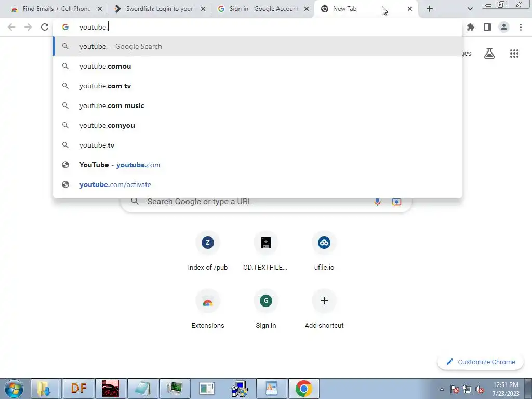Open the CD.TEXTFILE... shortcut tile
The height and width of the screenshot is (399, 532).
point(265,251)
